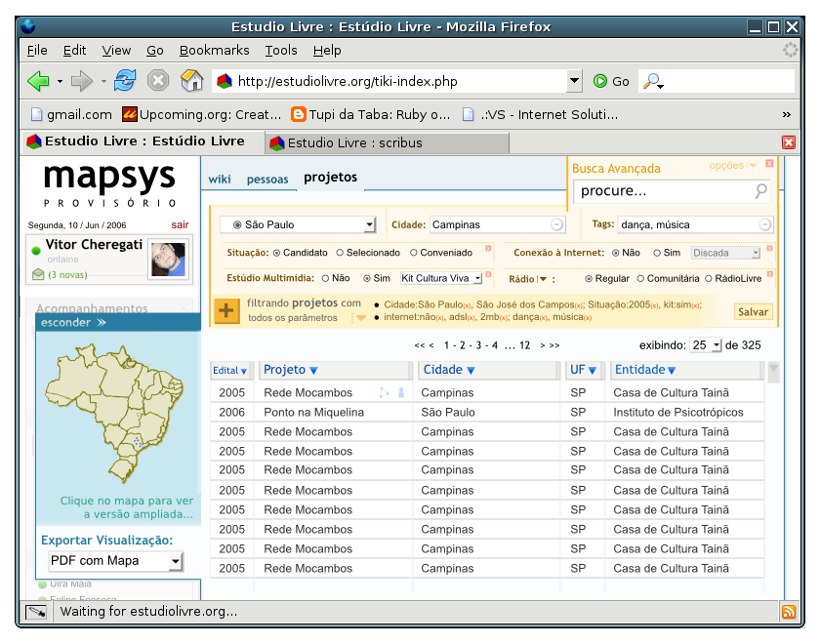Open the File menu

pos(37,50)
